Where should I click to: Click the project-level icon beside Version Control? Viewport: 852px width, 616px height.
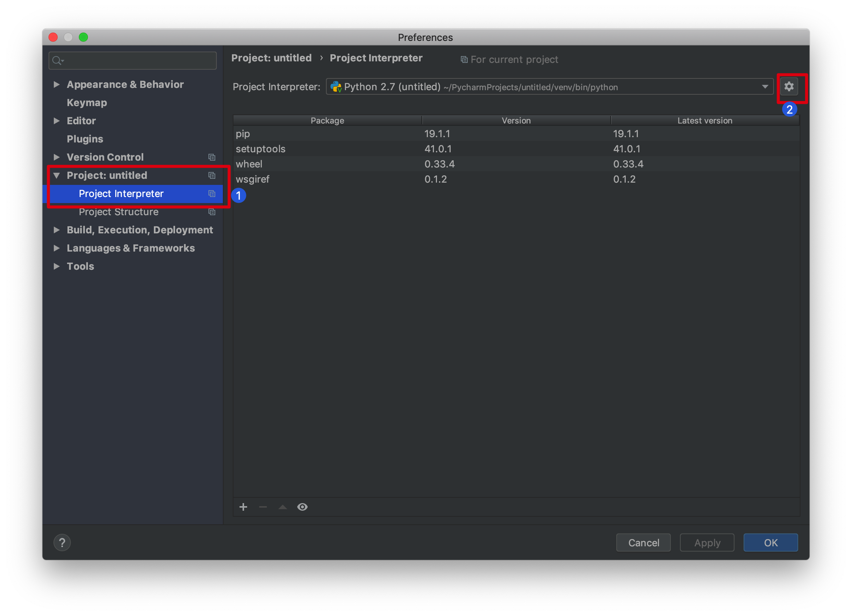[x=212, y=157]
